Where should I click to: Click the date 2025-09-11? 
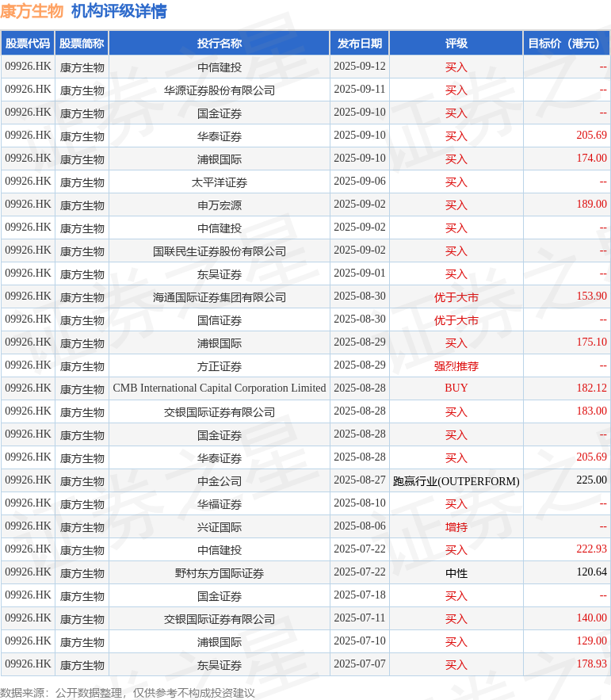(360, 90)
